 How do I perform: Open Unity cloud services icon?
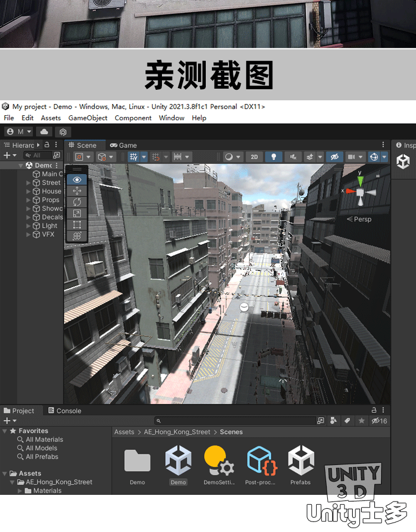44,132
